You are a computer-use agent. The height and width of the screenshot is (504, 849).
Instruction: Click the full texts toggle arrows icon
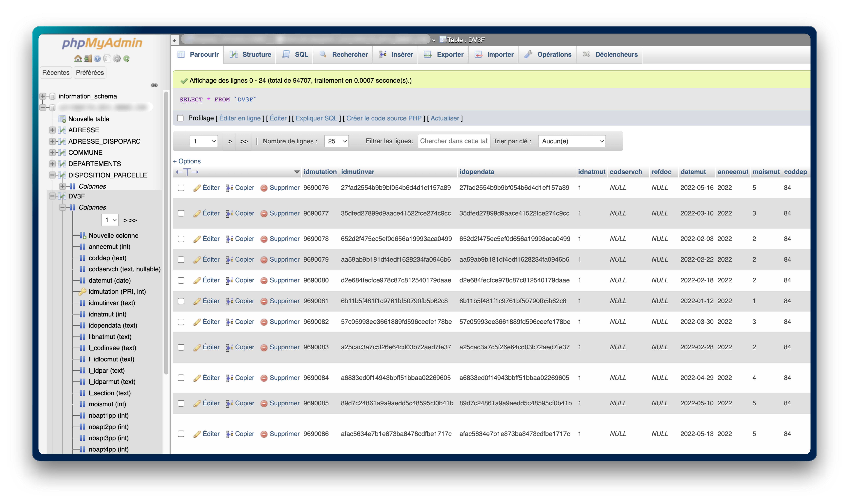(187, 172)
